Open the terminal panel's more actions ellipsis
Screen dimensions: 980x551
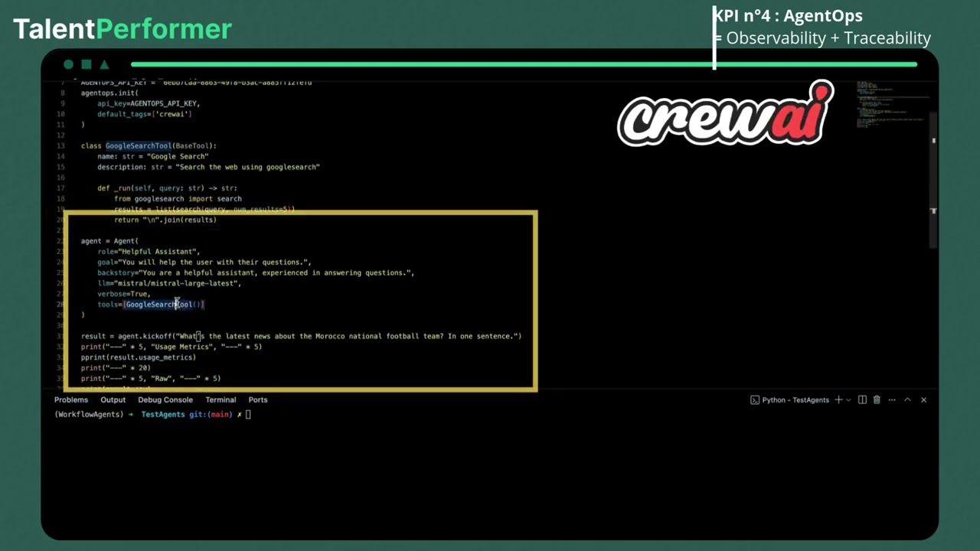click(x=890, y=399)
